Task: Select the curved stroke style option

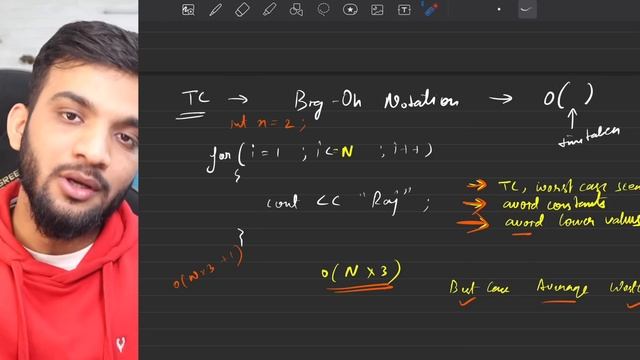Action: (x=527, y=9)
